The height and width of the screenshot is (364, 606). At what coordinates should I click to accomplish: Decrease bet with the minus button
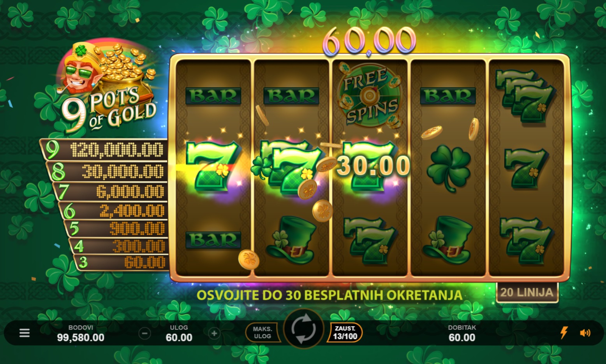pos(144,333)
